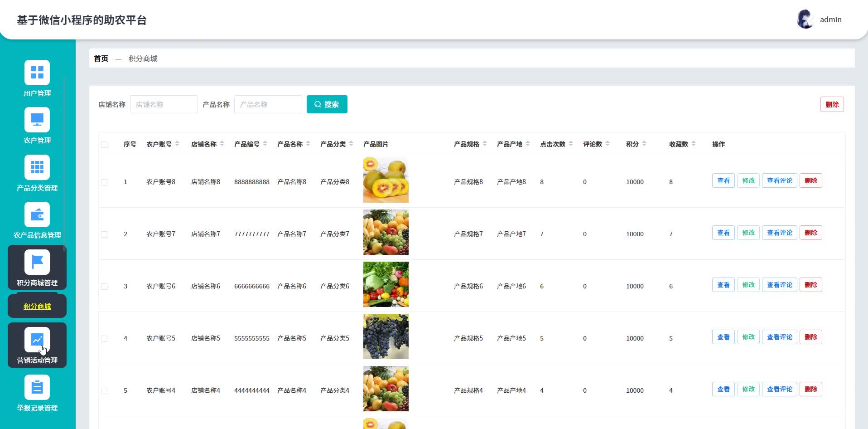868x429 pixels.
Task: Click the admin avatar picture
Action: pos(805,19)
